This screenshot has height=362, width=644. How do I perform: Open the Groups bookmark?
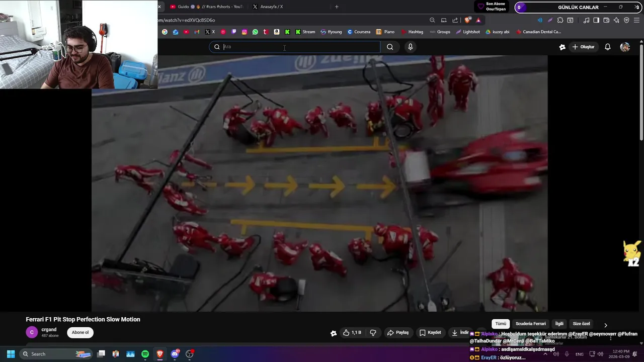coord(440,32)
